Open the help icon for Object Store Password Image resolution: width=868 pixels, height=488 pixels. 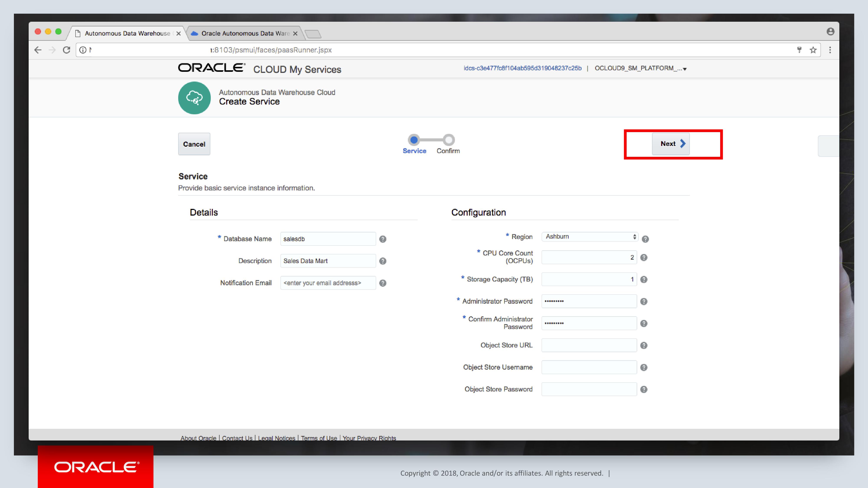click(x=644, y=389)
